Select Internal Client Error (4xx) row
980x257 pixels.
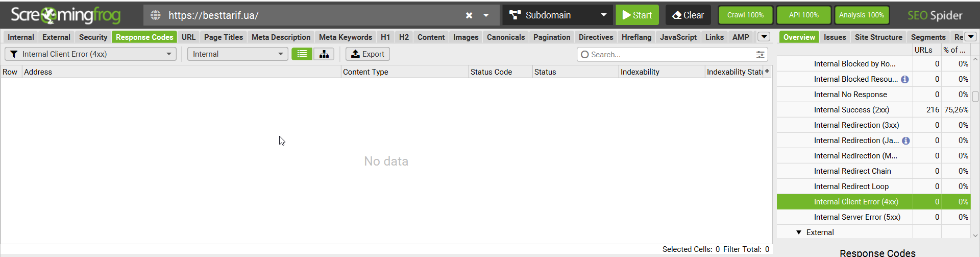tap(873, 202)
